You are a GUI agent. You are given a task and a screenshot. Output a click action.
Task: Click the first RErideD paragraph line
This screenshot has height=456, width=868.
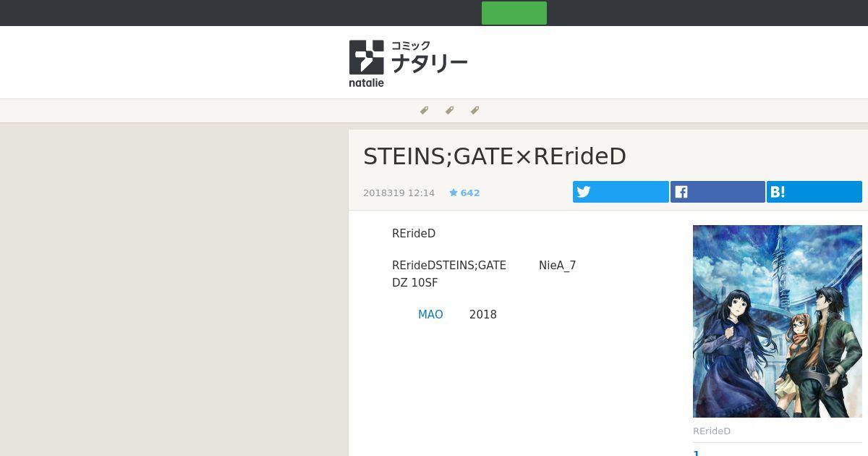click(414, 234)
